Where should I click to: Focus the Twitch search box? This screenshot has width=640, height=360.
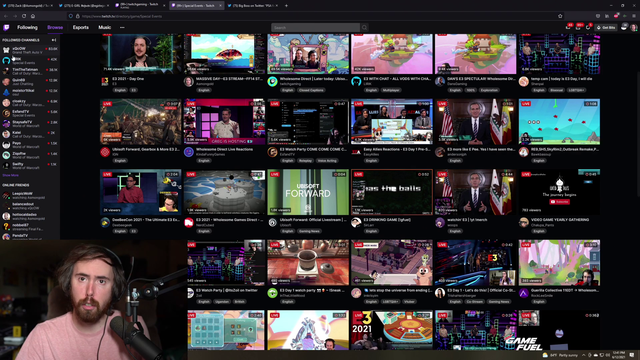pos(316,27)
